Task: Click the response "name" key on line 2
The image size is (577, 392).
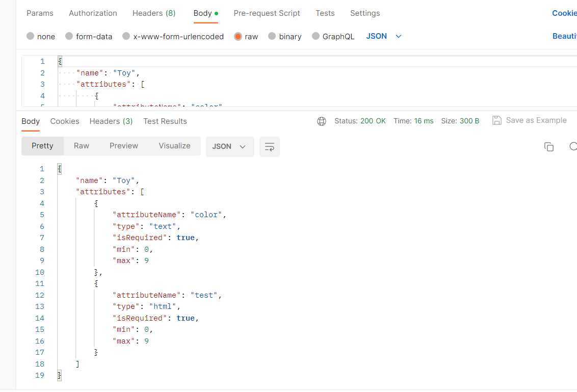Action: 89,181
